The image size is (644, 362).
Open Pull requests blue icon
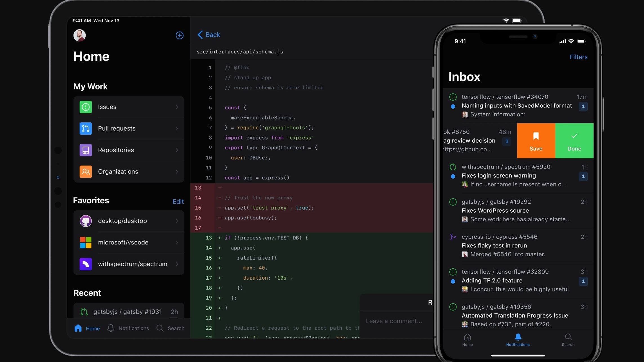point(86,129)
